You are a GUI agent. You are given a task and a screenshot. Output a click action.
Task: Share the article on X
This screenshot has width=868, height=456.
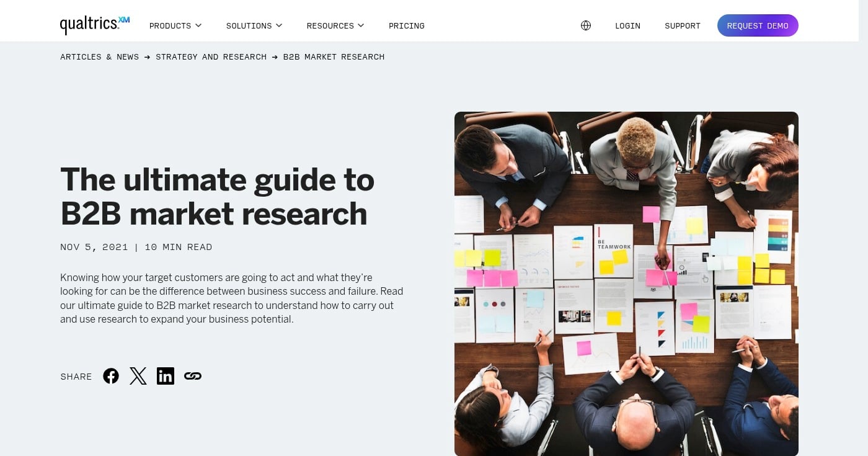pyautogui.click(x=138, y=375)
